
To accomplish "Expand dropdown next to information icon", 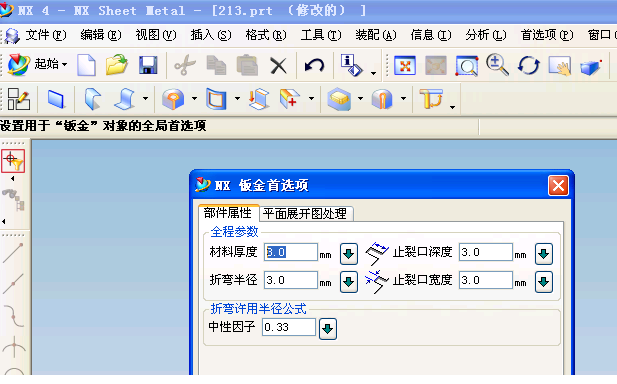I will click(x=373, y=73).
